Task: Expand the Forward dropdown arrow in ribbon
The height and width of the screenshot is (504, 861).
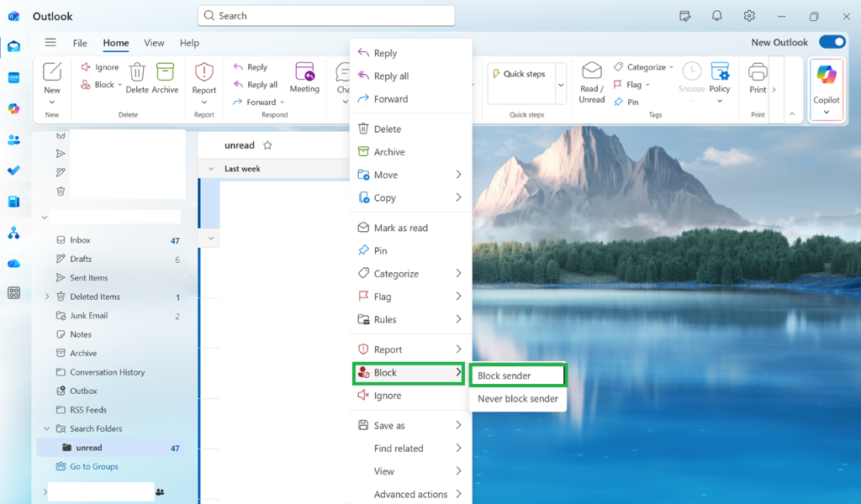Action: 283,102
